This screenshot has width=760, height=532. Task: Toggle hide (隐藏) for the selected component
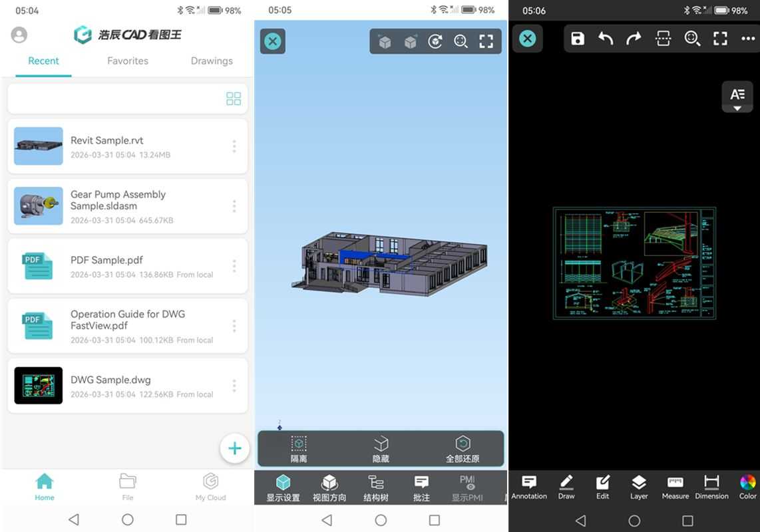[x=381, y=447]
